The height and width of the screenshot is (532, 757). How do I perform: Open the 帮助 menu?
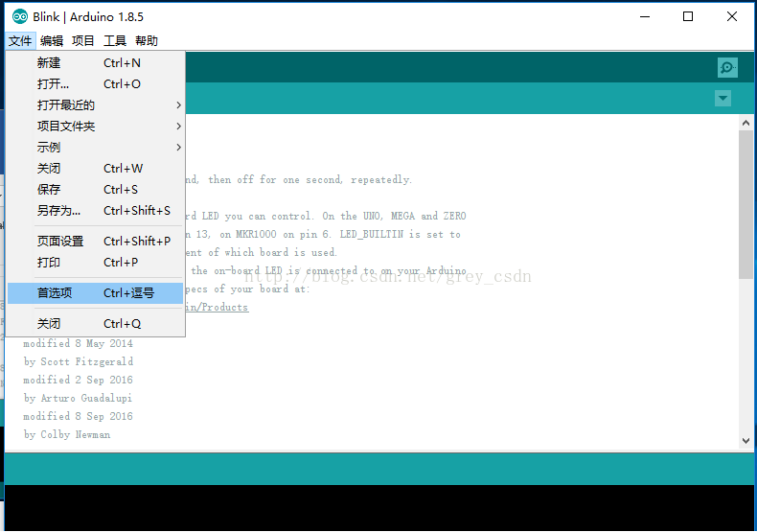[x=147, y=41]
